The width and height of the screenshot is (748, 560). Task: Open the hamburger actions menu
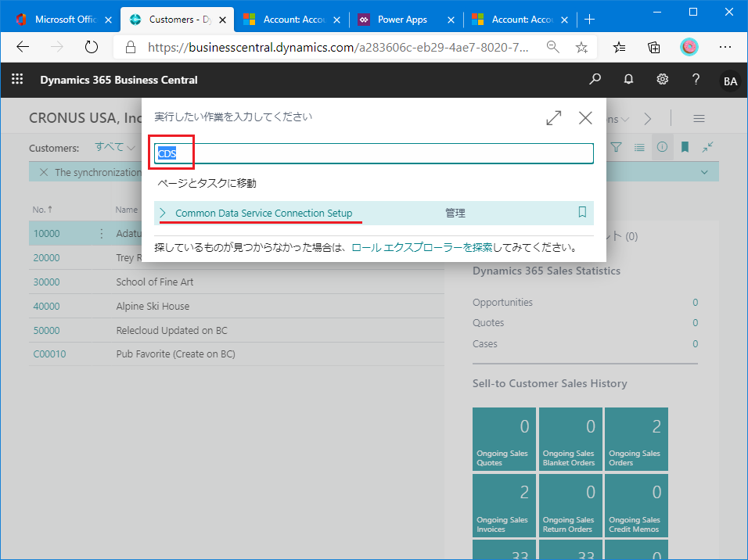(699, 118)
